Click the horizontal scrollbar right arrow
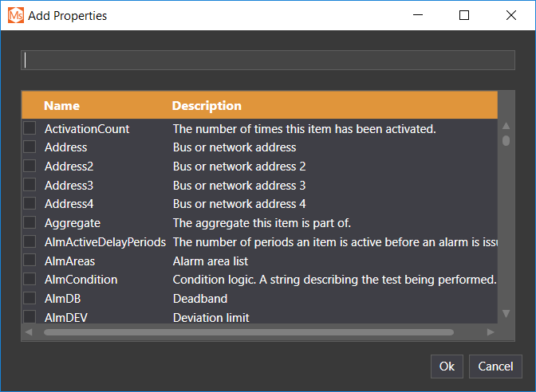Screen dimensions: 536x392 pos(491,331)
